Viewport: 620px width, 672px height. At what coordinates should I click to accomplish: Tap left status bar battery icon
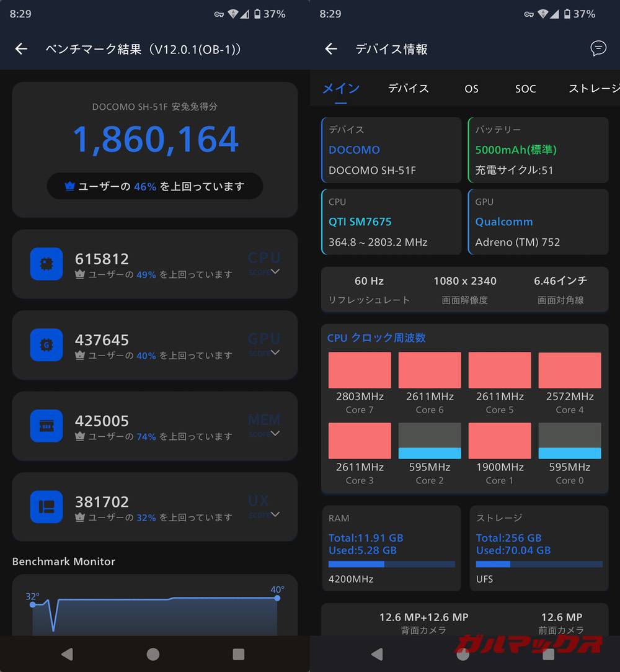pos(257,14)
